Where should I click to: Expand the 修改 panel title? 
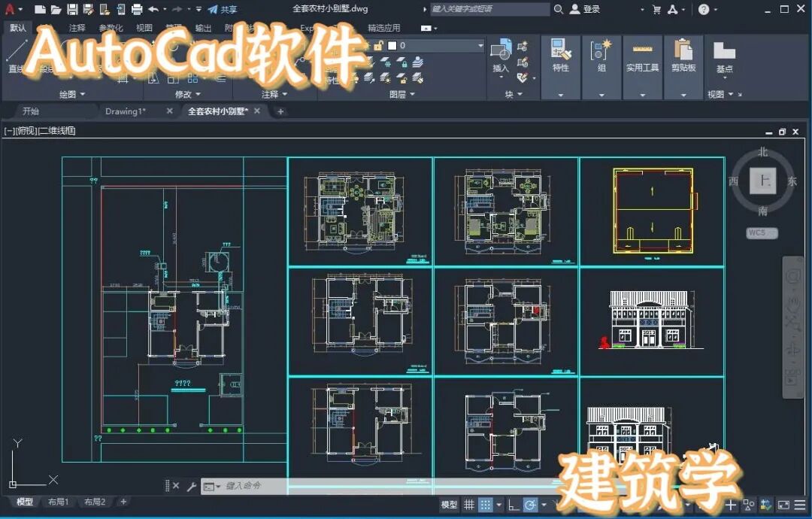pyautogui.click(x=187, y=94)
